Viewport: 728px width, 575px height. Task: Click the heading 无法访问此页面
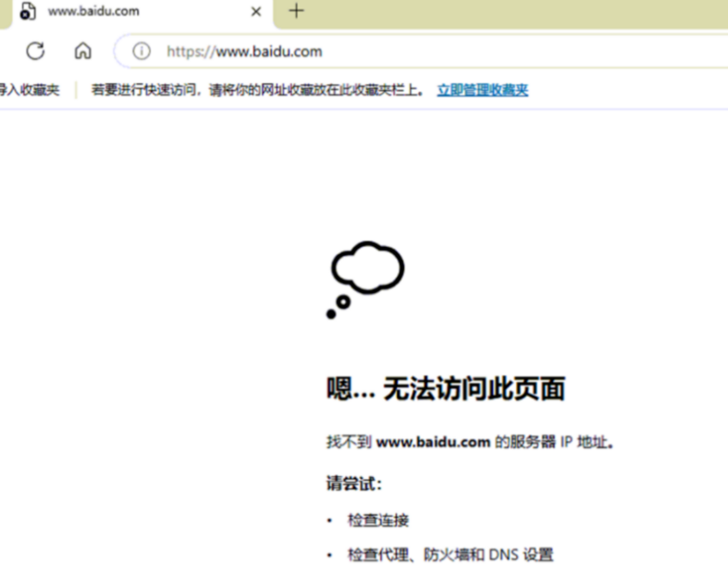445,389
